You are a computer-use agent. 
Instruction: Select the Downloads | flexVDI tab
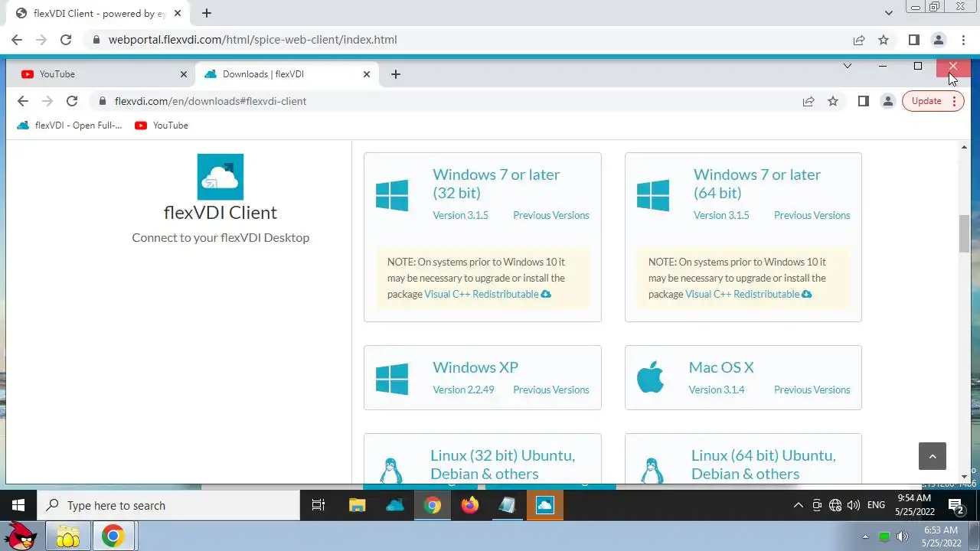coord(286,74)
